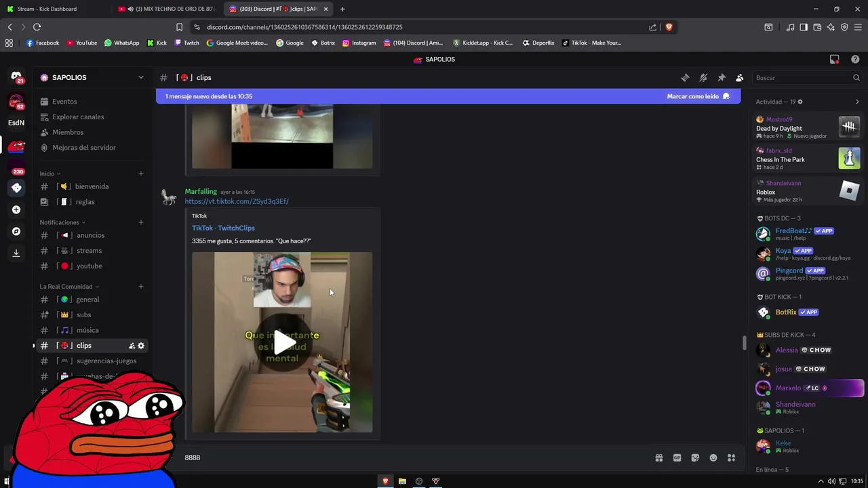Click Marcar como leído button
This screenshot has height=488, width=868.
point(698,96)
